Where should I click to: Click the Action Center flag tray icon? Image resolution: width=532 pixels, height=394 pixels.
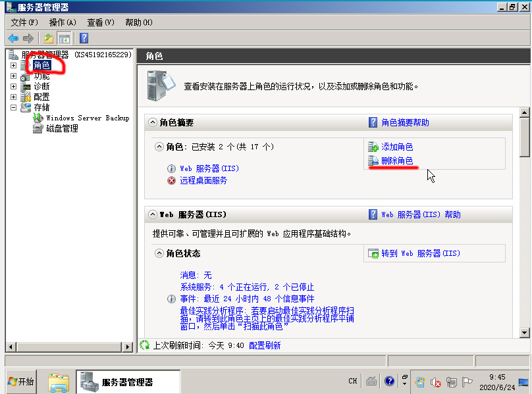(x=467, y=382)
